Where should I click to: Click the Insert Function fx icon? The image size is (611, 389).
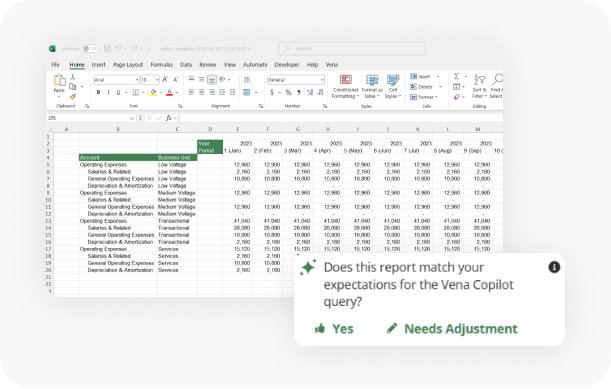(x=168, y=118)
